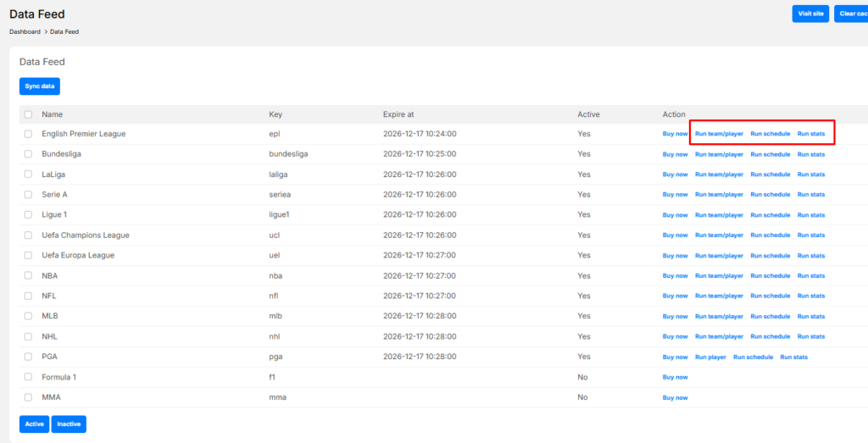
Task: Check the English Premier League row checkbox
Action: pos(28,134)
